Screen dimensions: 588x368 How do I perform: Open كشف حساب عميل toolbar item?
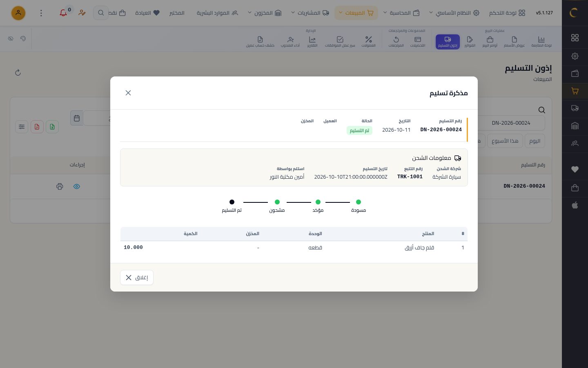tap(260, 42)
